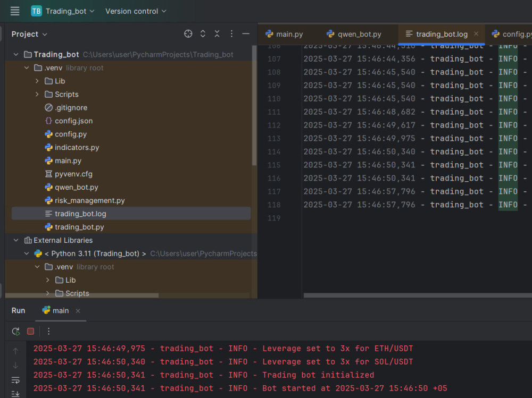Open config.json in project tree
532x398 pixels.
pos(69,121)
